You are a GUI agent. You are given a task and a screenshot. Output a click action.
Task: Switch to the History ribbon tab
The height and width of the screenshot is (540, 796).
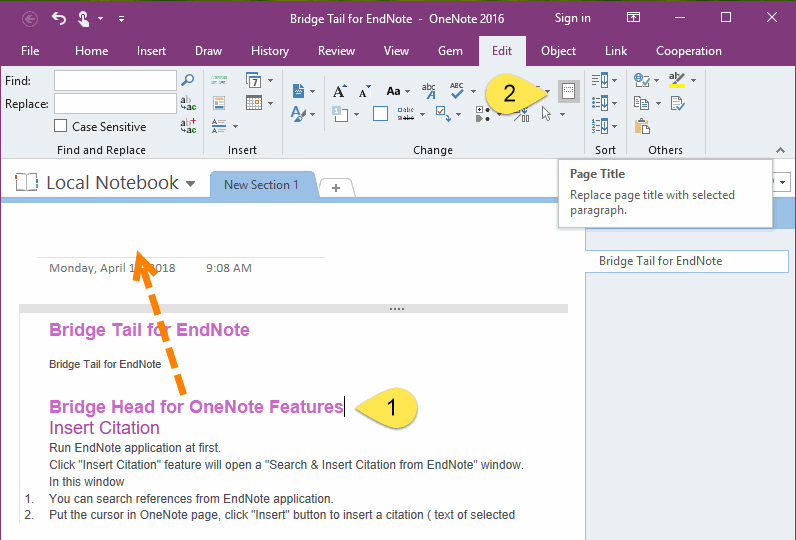coord(270,51)
